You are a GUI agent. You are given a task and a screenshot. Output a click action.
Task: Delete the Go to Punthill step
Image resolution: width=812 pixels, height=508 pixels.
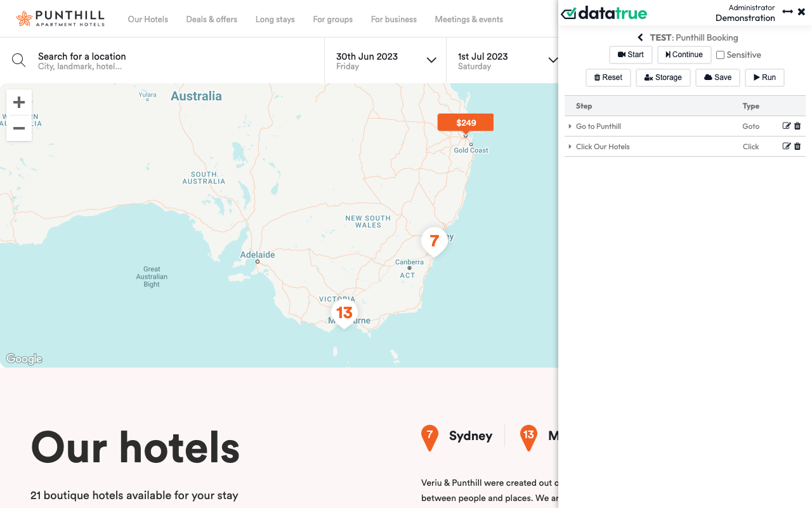pyautogui.click(x=797, y=126)
